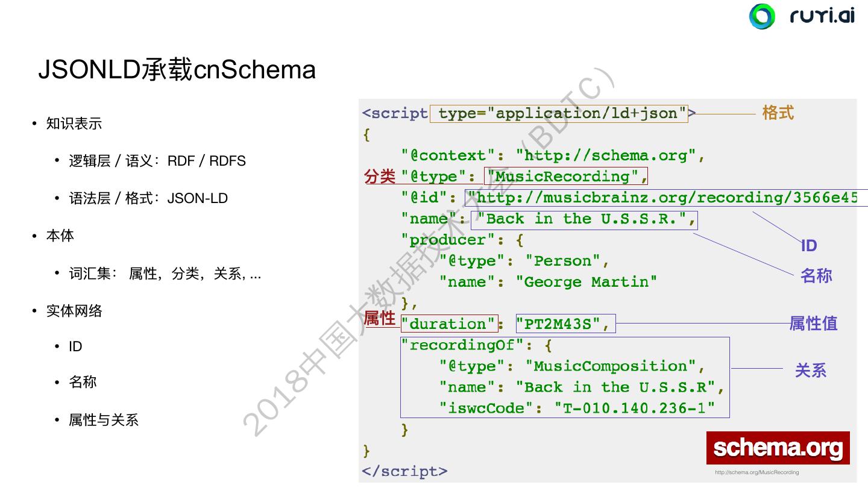Click the 词汇集 vocabulary bullet line
Screen dimensions: 868x488
tap(165, 274)
